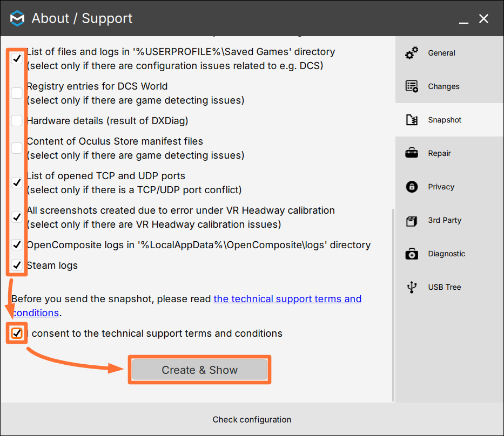Image resolution: width=504 pixels, height=436 pixels.
Task: Open the technical support terms link
Action: point(186,305)
